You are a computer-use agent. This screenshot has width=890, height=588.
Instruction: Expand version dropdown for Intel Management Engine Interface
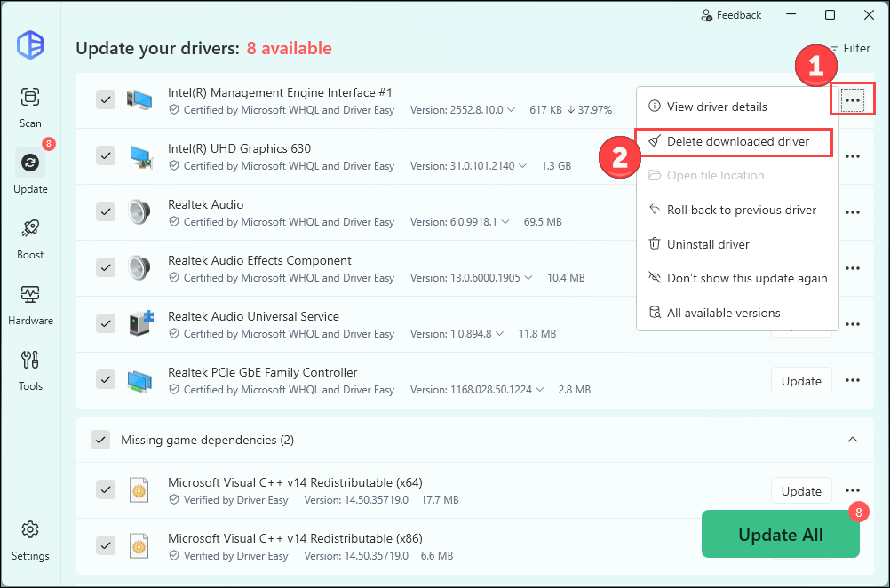[x=511, y=110]
